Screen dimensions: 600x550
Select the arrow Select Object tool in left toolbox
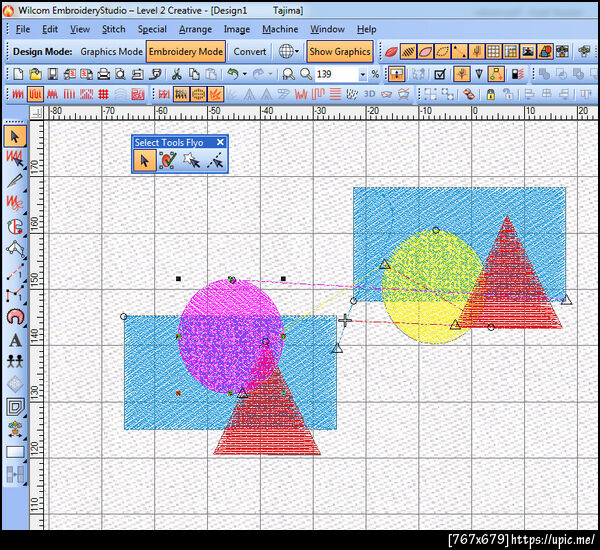pos(15,136)
